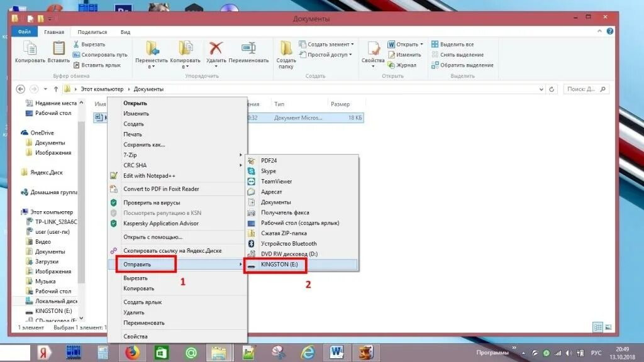Select Печать in context menu

click(177, 134)
